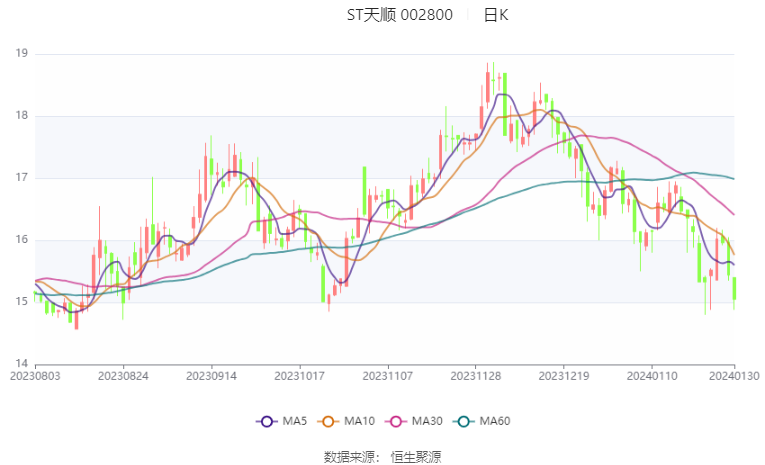Toggle the MA10 legend item
The height and width of the screenshot is (465, 765).
pyautogui.click(x=346, y=421)
